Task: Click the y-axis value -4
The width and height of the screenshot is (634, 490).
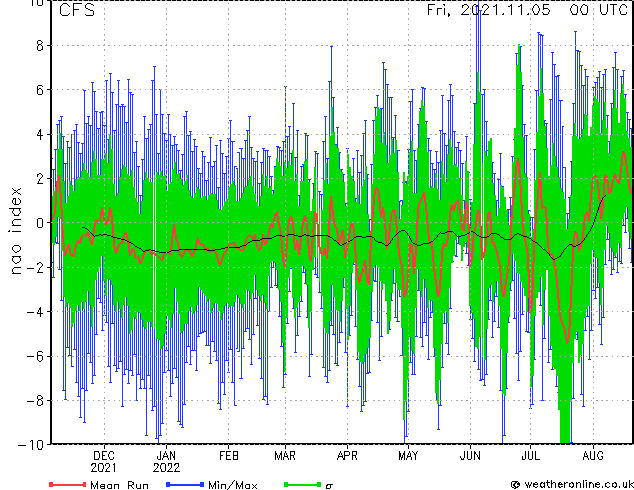Action: coord(35,312)
